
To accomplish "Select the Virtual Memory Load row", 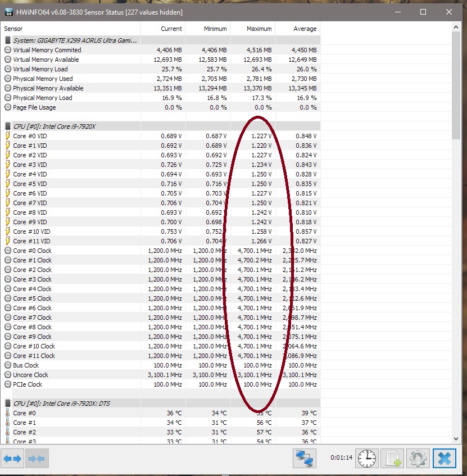I will pos(161,69).
